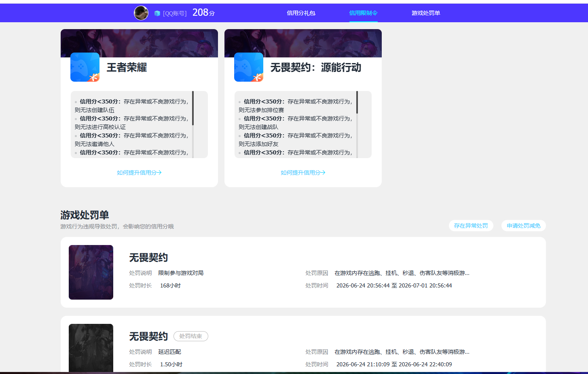Click time range 2026-06-24 20:56:44 至 2026-07-01
Image resolution: width=588 pixels, height=374 pixels.
coord(394,285)
